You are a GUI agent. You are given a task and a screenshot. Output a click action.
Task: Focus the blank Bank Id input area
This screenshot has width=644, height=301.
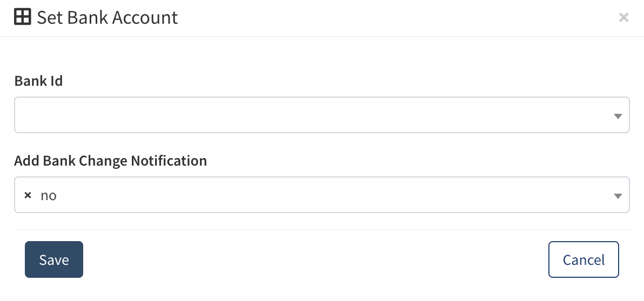[x=313, y=115]
